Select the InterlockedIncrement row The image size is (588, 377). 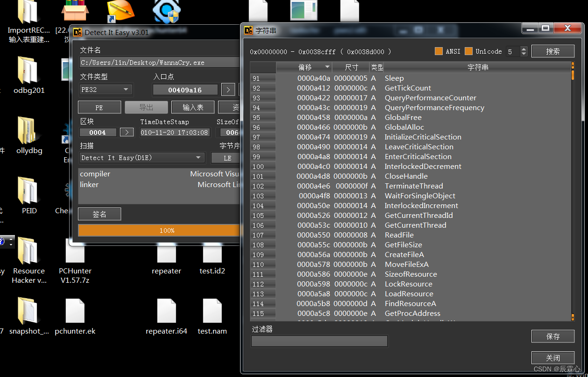pyautogui.click(x=411, y=206)
